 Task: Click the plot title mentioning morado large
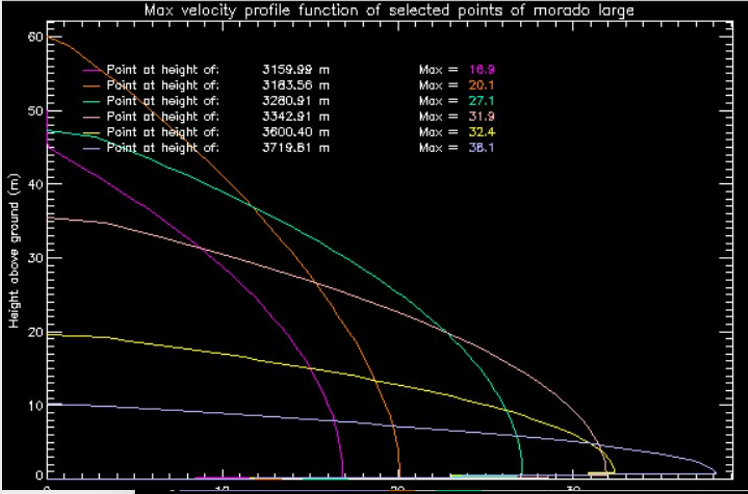(389, 10)
